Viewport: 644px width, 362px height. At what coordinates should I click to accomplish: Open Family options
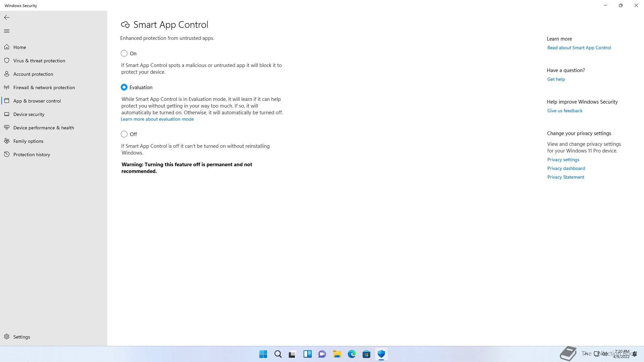54,141
